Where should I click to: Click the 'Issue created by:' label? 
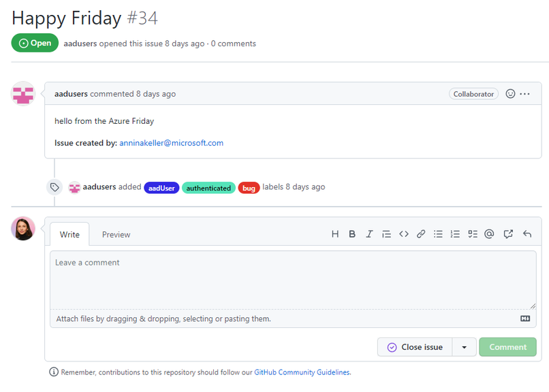tap(86, 143)
